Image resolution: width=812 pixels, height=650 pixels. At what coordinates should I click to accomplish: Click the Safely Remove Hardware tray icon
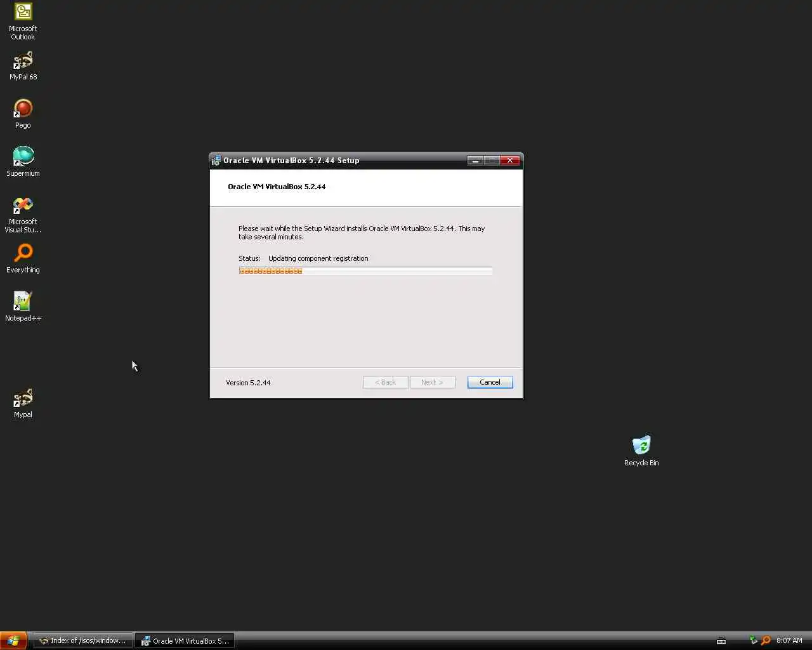(754, 640)
